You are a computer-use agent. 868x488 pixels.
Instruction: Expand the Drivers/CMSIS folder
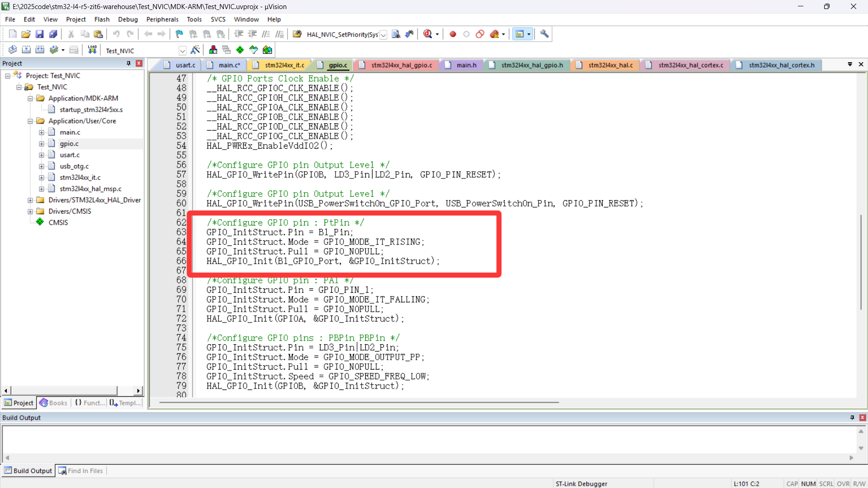[30, 211]
